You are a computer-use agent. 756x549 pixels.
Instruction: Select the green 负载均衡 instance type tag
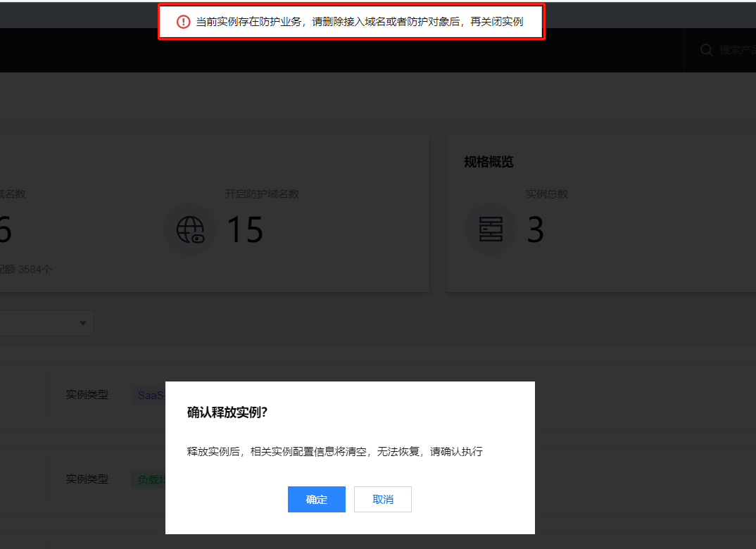coord(150,479)
